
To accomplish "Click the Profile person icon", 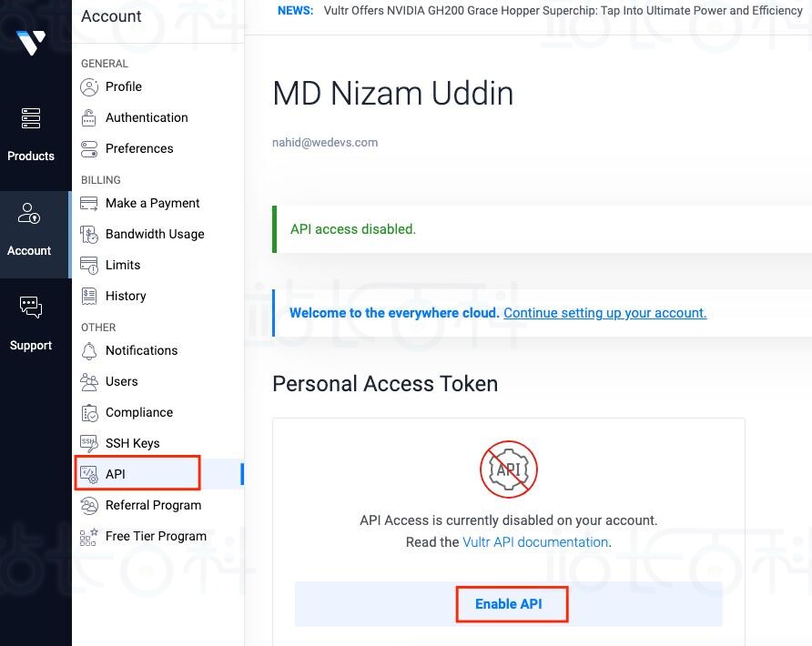I will (89, 87).
